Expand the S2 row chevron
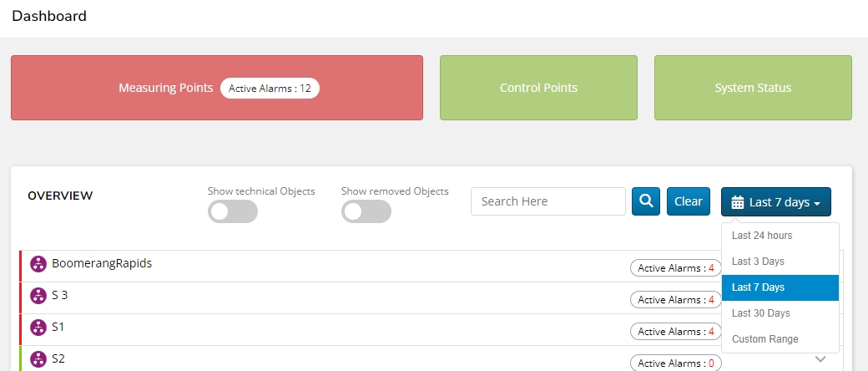 coord(820,359)
